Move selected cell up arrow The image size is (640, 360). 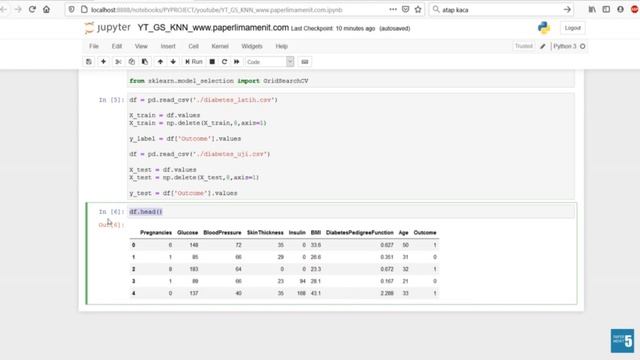pos(160,62)
